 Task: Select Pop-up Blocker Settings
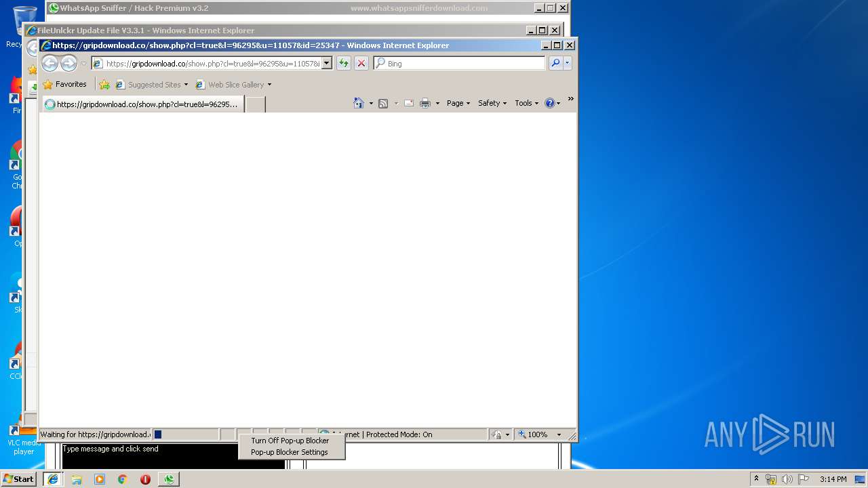(290, 452)
